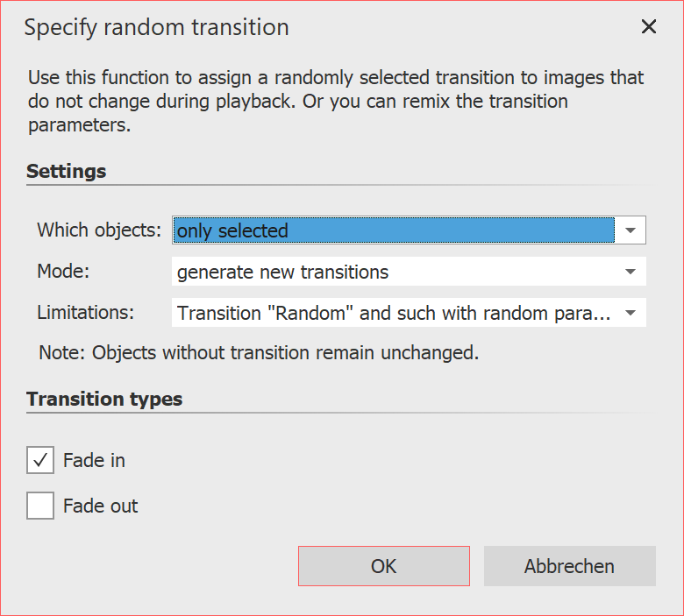684x616 pixels.
Task: Uncheck the Fade in checkbox
Action: [40, 460]
